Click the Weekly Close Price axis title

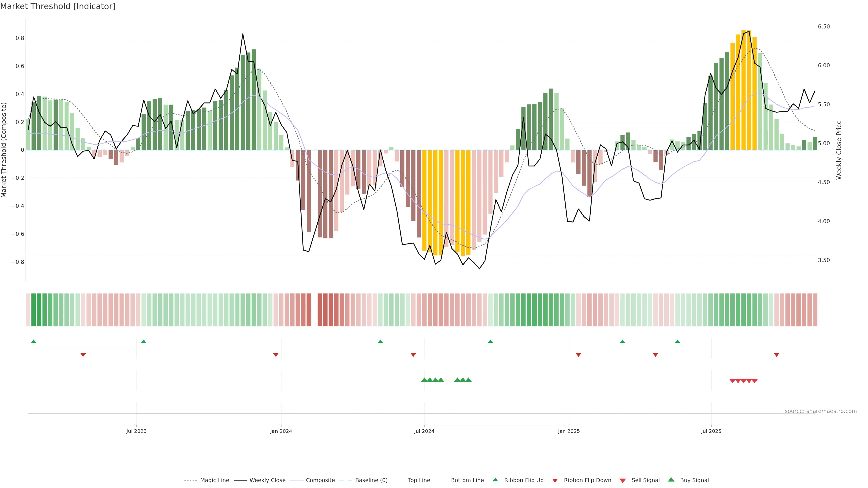coord(839,150)
